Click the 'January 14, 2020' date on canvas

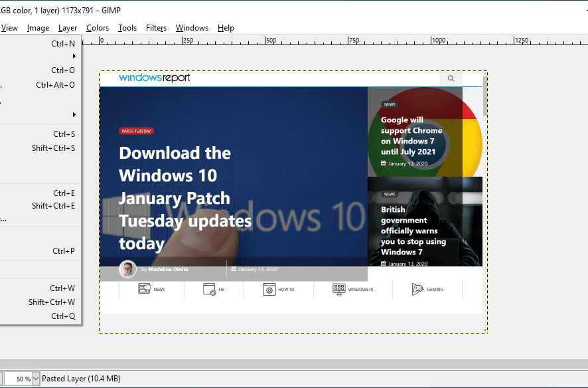(x=258, y=269)
